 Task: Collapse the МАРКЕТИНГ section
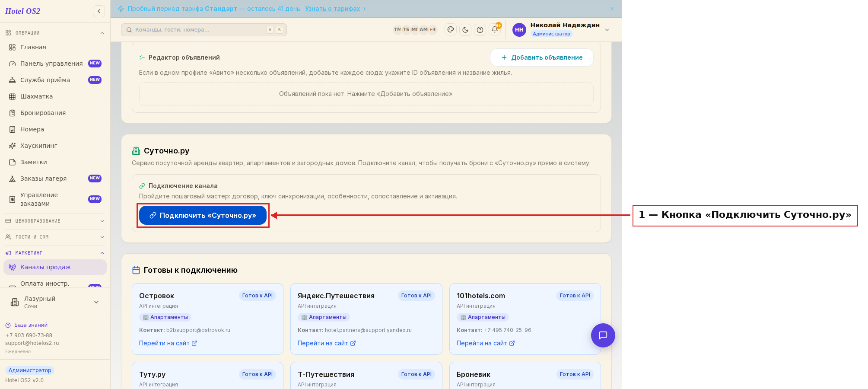coord(55,253)
